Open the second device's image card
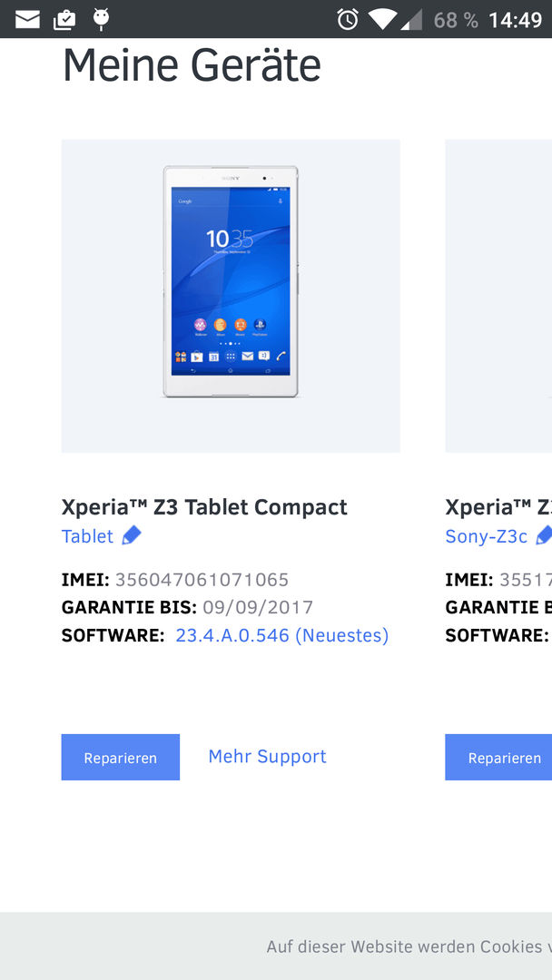Viewport: 552px width, 980px height. (x=498, y=296)
